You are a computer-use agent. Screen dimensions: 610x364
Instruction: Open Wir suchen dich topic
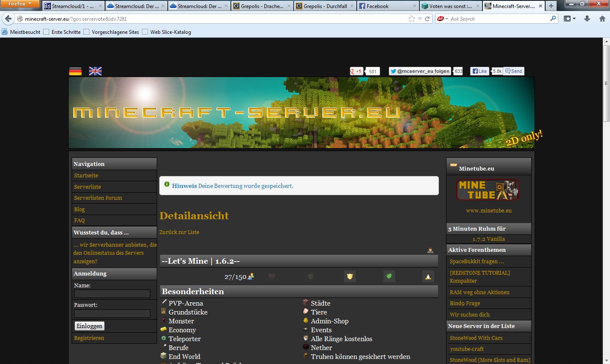[469, 314]
